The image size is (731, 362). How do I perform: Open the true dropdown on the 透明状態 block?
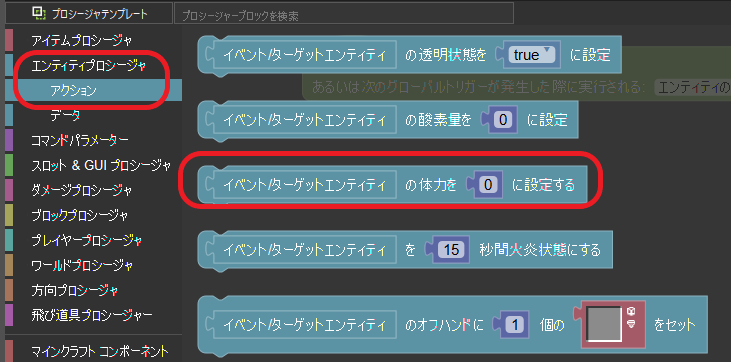pos(532,55)
